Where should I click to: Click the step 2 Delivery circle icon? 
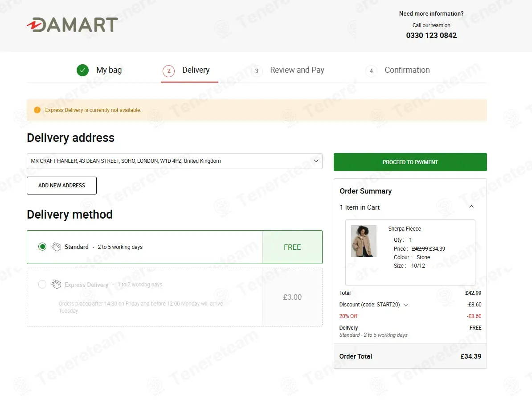168,70
